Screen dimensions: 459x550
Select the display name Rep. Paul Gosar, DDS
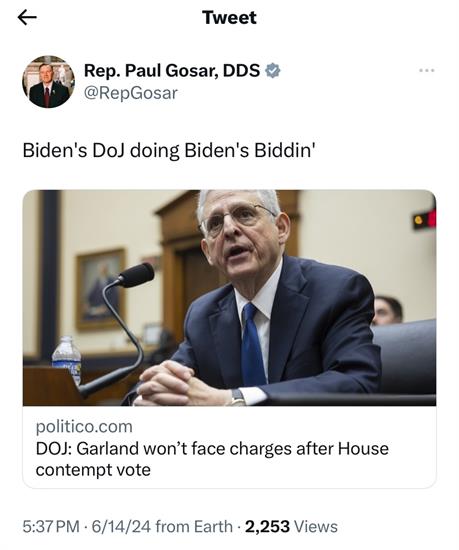pyautogui.click(x=172, y=71)
